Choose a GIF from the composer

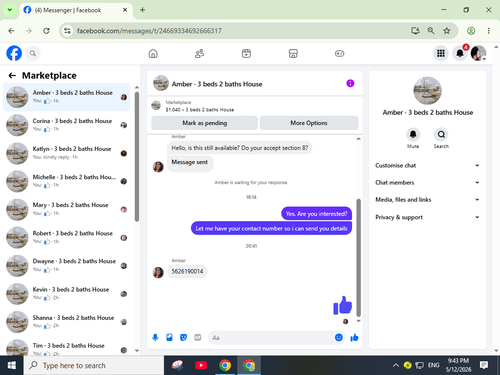(198, 337)
